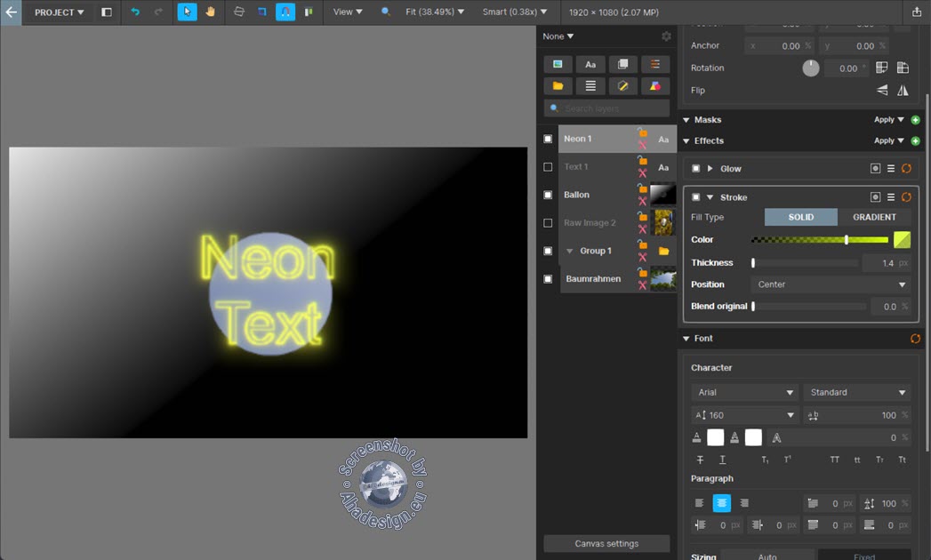
Task: Toggle visibility of Neon 1 layer
Action: click(548, 139)
